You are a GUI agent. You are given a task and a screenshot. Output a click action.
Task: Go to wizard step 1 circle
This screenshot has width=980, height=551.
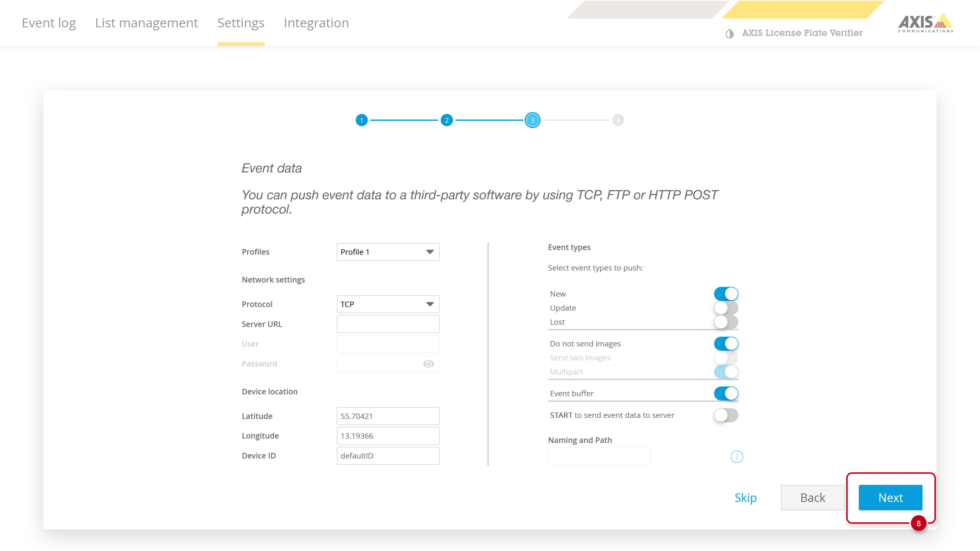361,120
